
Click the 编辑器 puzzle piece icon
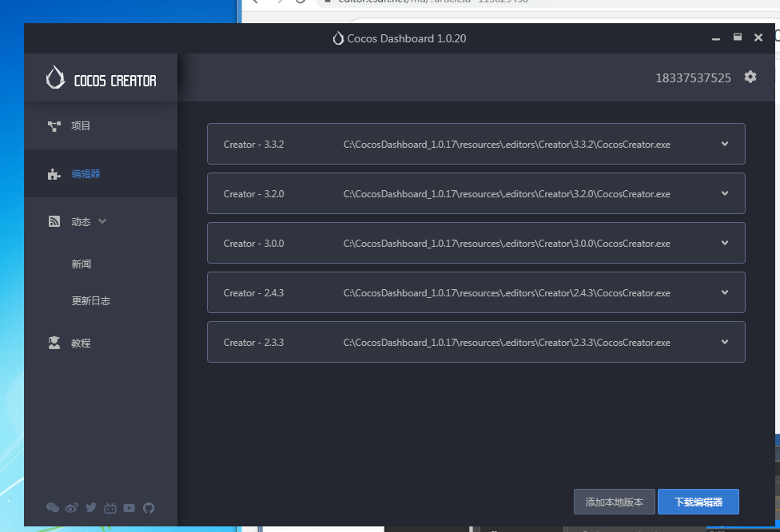point(54,174)
